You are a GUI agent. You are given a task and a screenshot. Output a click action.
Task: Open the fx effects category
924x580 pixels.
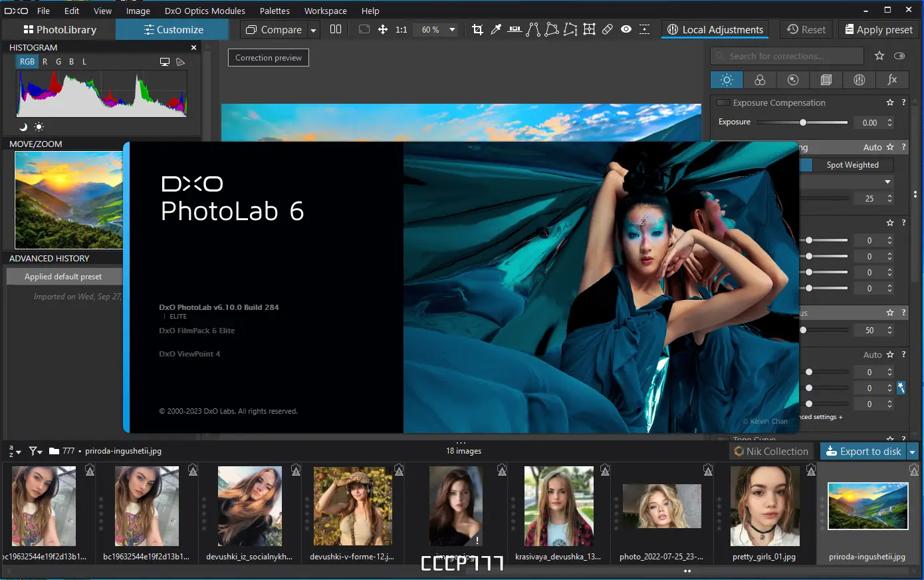[x=892, y=80]
